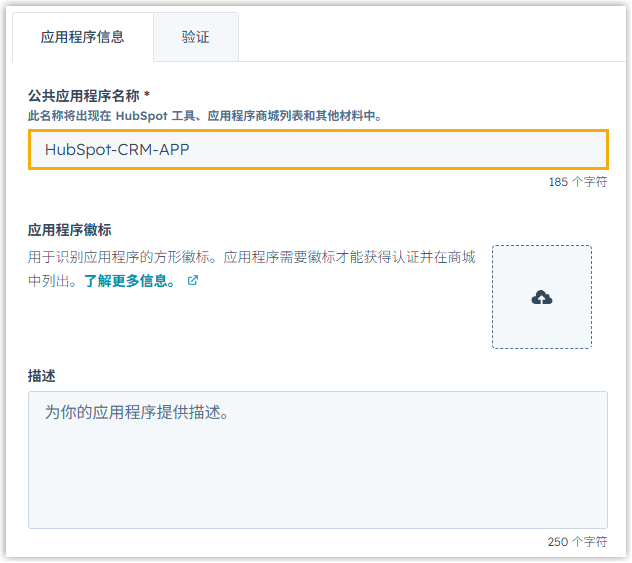The image size is (632, 563).
Task: Click the 描述 label above the text area
Action: click(x=41, y=375)
